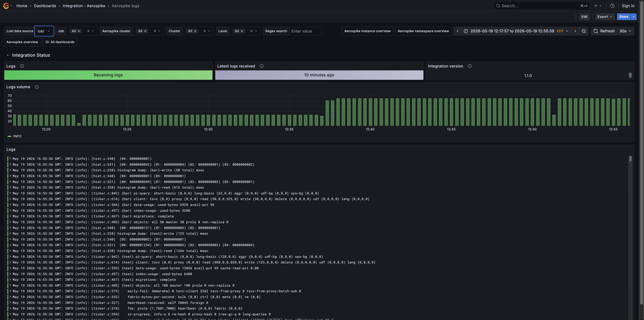
Task: Show info for Latest logs received
Action: [261, 66]
